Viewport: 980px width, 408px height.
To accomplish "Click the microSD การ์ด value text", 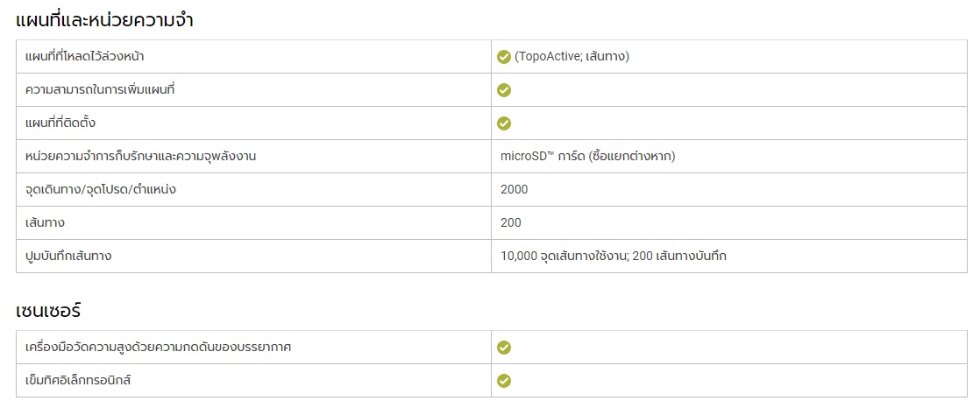I will click(587, 157).
